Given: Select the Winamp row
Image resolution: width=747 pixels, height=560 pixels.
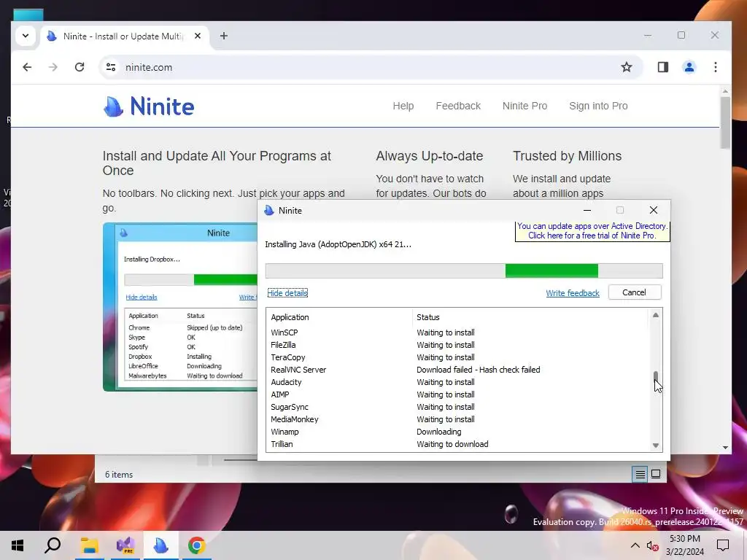Looking at the screenshot, I should click(x=457, y=432).
